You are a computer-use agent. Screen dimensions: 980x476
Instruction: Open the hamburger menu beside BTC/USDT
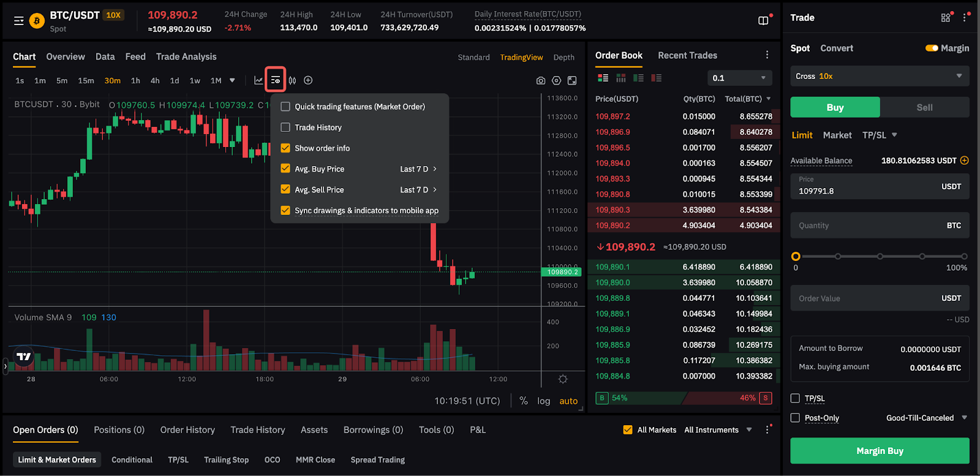[x=19, y=21]
